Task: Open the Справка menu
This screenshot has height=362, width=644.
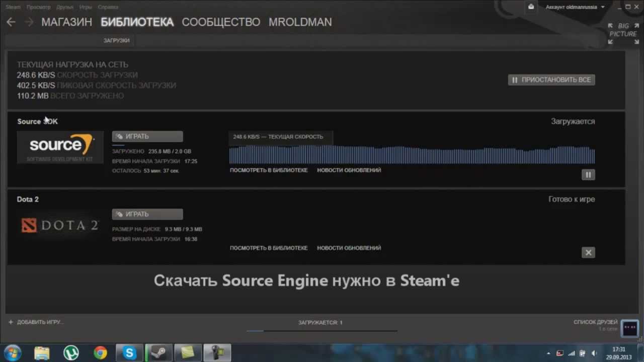Action: (x=108, y=7)
